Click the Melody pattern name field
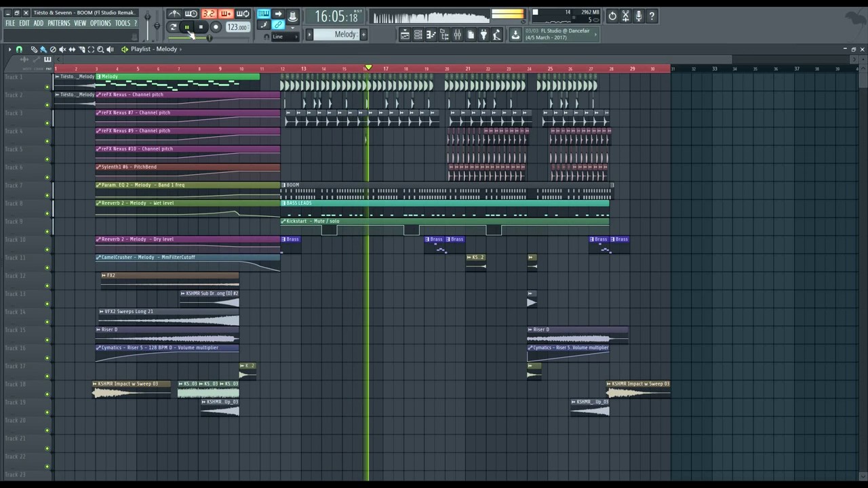This screenshot has width=868, height=488. [x=337, y=35]
